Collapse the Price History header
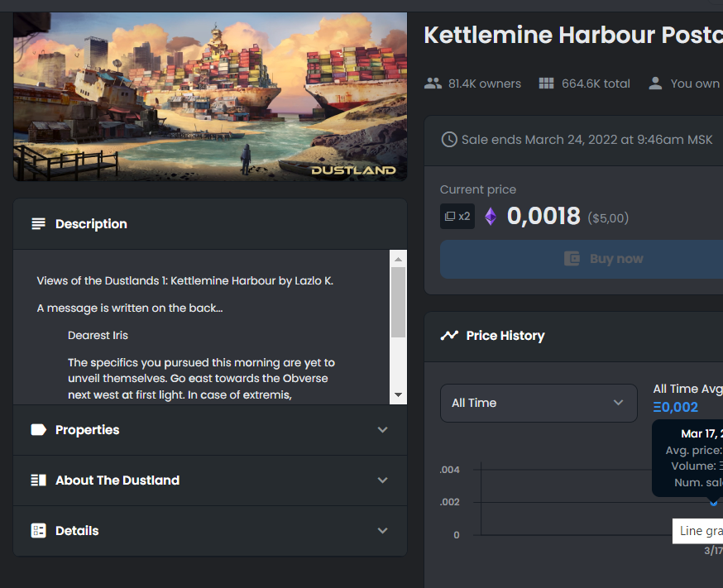This screenshot has width=723, height=588. 573,337
